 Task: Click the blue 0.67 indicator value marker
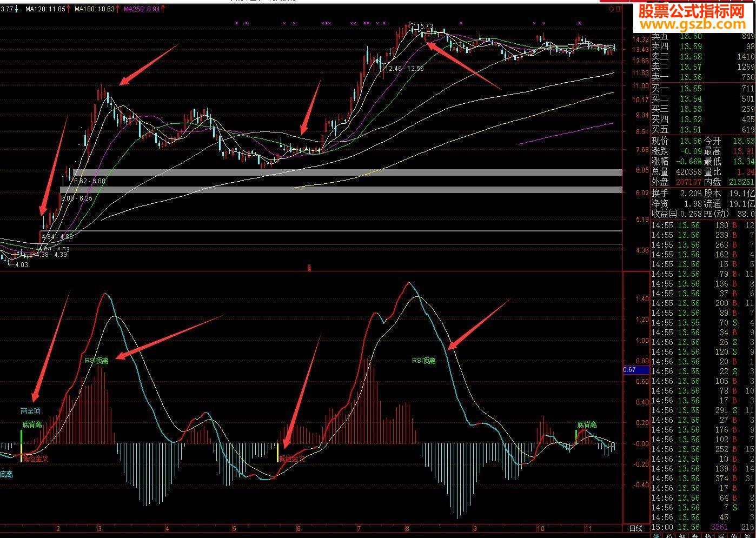[x=636, y=370]
